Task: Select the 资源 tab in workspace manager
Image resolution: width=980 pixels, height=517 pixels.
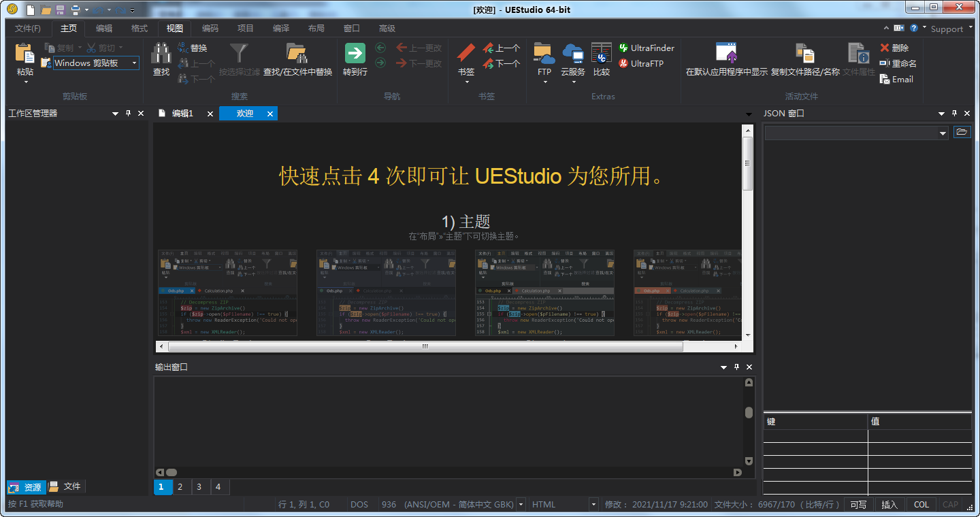Action: click(x=26, y=487)
